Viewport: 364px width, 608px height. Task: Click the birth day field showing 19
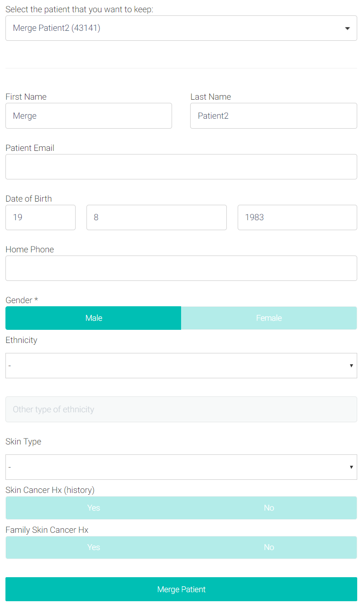[x=40, y=217]
